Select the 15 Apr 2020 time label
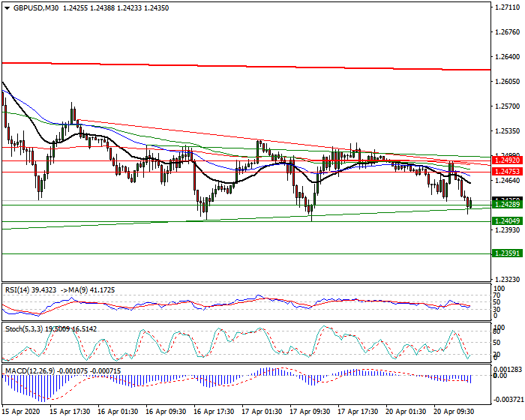525x420 pixels. pyautogui.click(x=21, y=411)
